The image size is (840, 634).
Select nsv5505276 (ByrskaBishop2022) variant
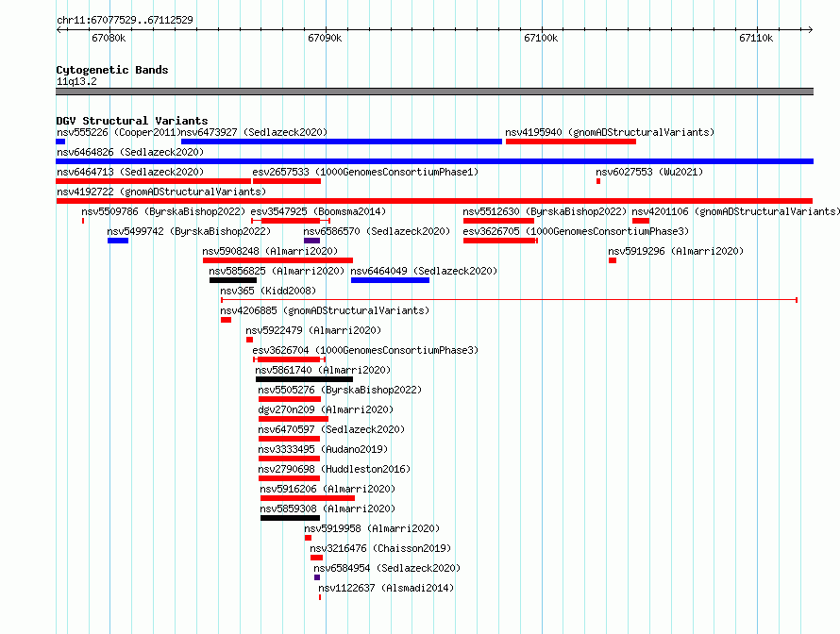point(340,390)
